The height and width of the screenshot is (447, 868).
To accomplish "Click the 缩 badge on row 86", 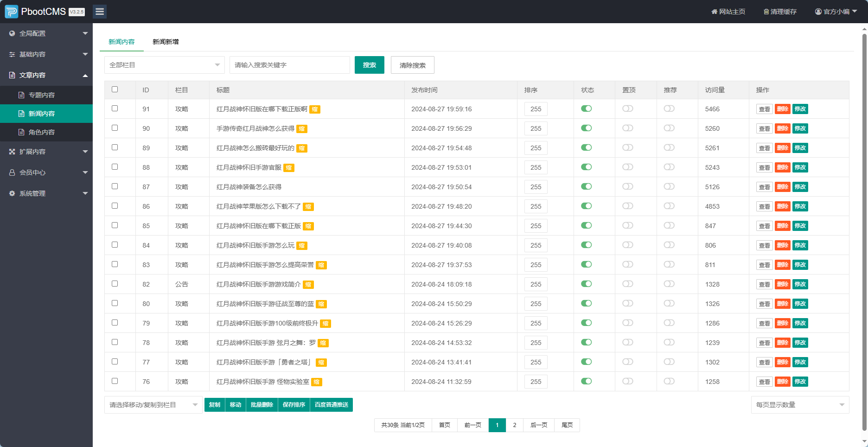I will 308,207.
